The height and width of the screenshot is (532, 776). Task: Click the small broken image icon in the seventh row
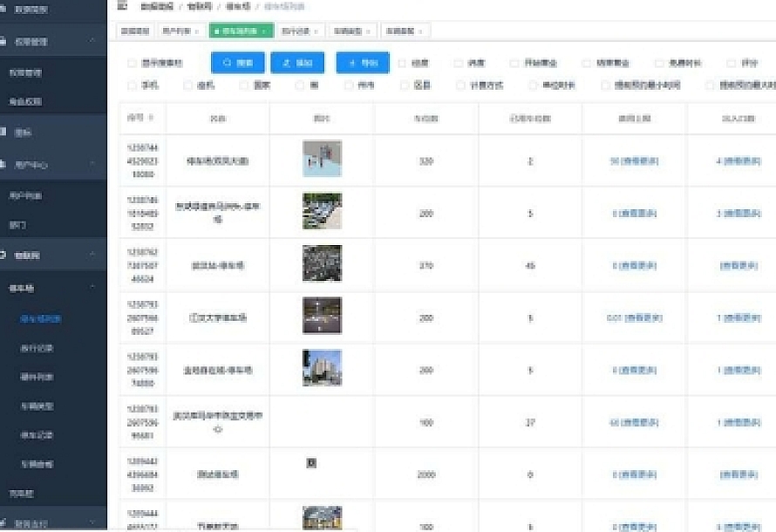311,463
